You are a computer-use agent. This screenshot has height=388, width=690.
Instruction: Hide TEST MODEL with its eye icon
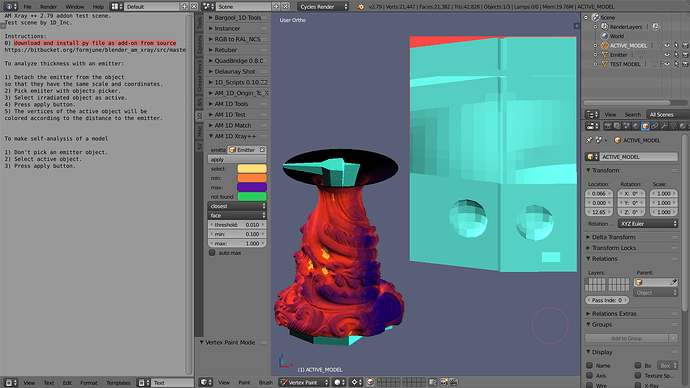[667, 64]
